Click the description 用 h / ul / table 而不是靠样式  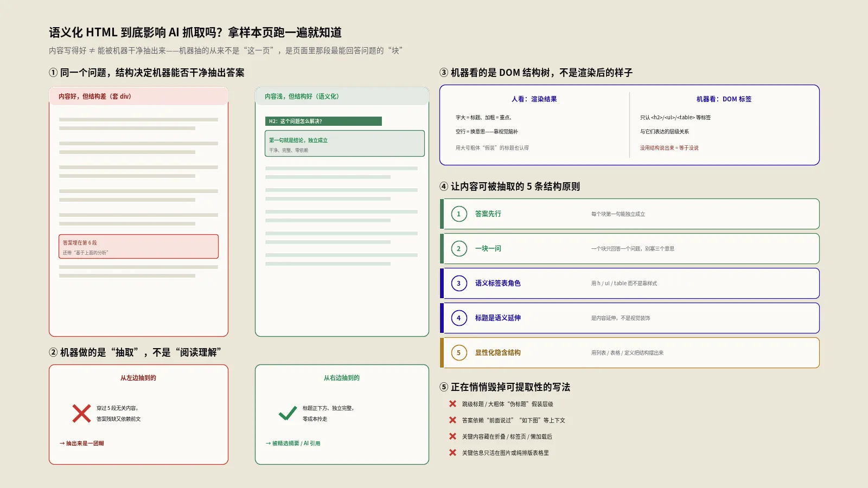(624, 284)
